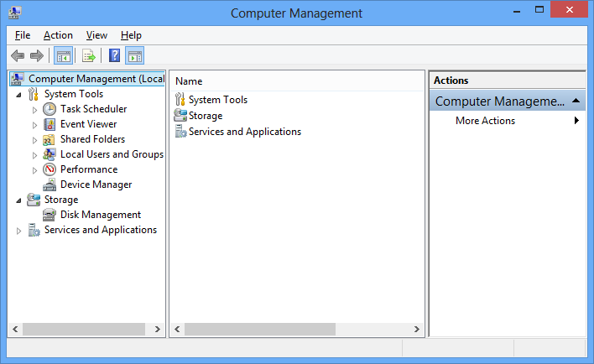594x364 pixels.
Task: Click the blue Help question mark icon
Action: 115,56
